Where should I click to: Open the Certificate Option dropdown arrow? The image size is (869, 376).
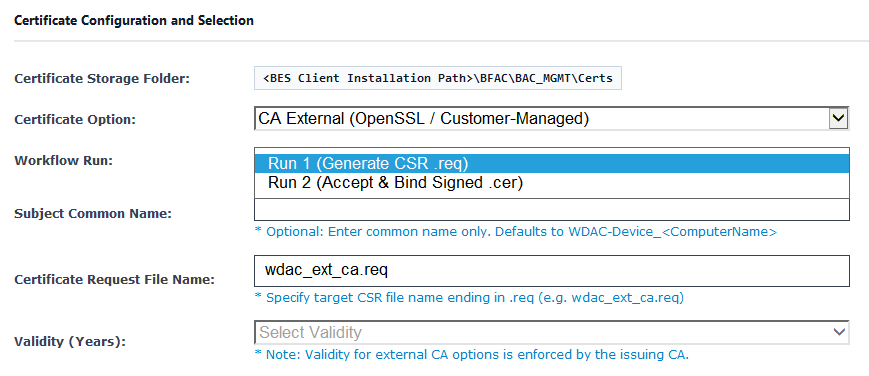pos(838,118)
